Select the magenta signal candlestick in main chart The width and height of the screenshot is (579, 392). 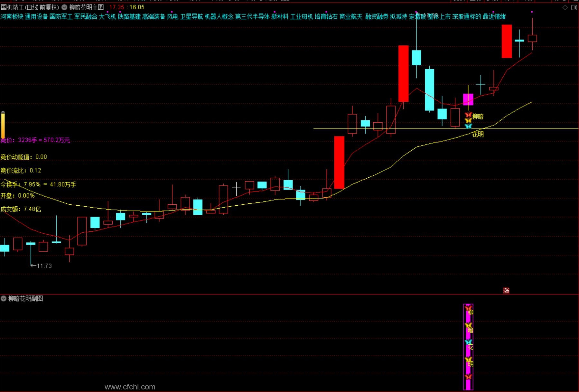[x=468, y=99]
